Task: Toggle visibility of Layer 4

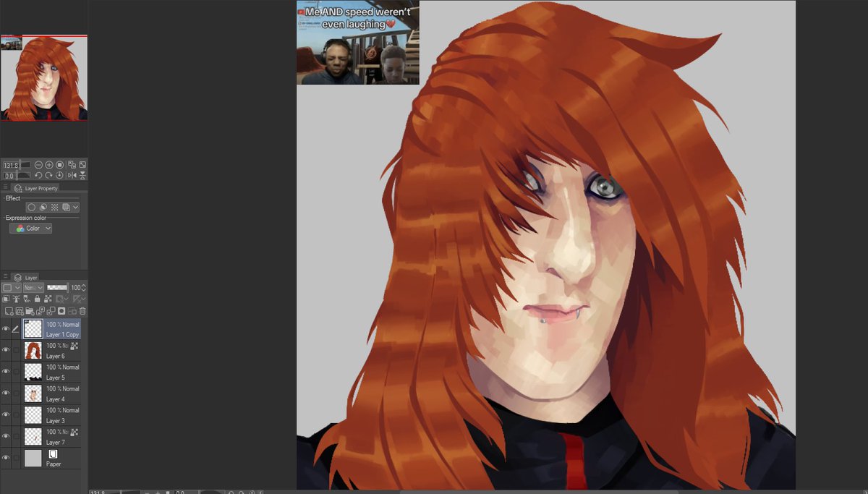Action: pyautogui.click(x=6, y=393)
